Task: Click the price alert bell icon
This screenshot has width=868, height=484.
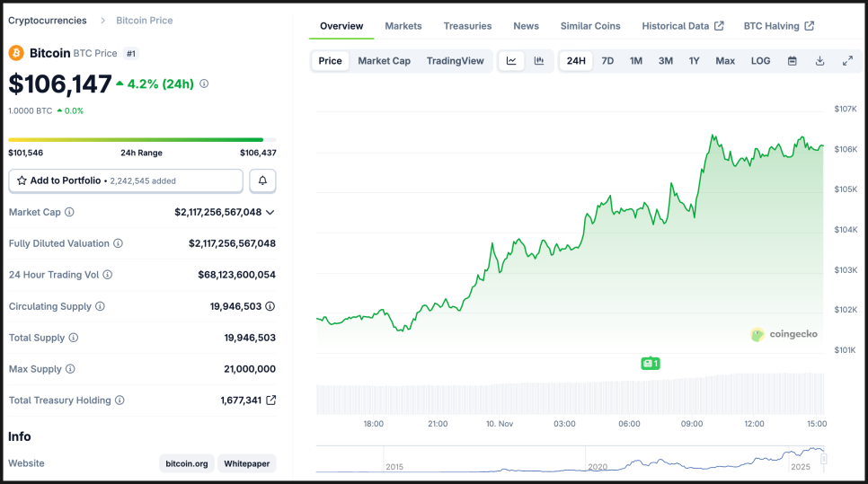Action: click(262, 180)
